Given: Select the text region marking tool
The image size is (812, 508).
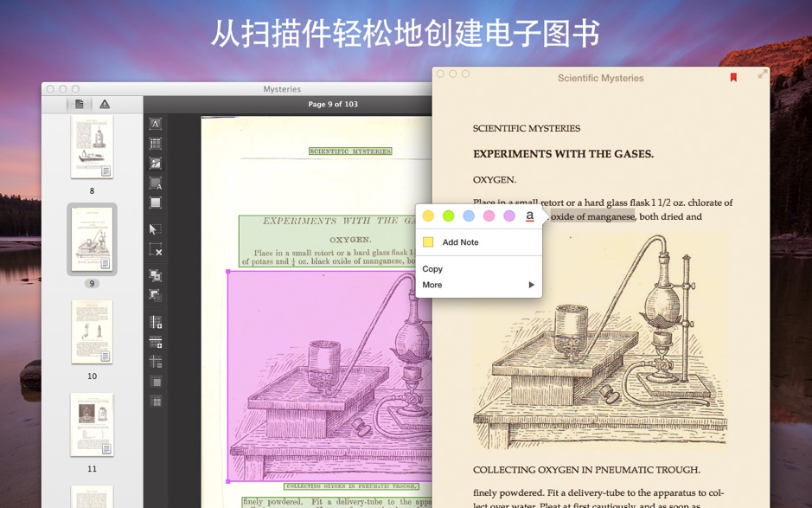Looking at the screenshot, I should (156, 124).
